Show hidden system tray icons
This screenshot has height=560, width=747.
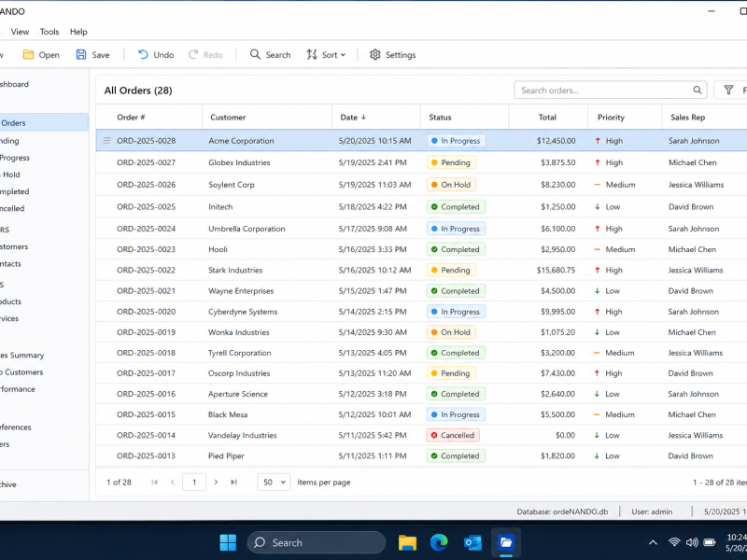point(653,542)
